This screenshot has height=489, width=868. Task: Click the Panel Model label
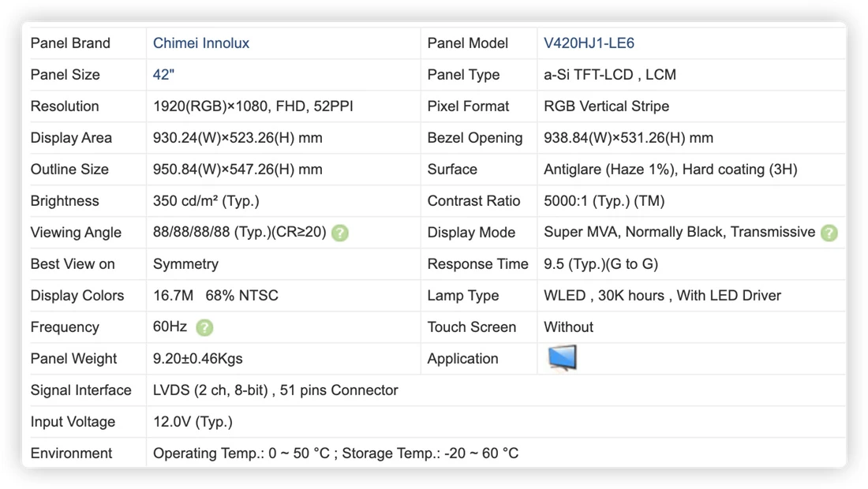pyautogui.click(x=467, y=43)
